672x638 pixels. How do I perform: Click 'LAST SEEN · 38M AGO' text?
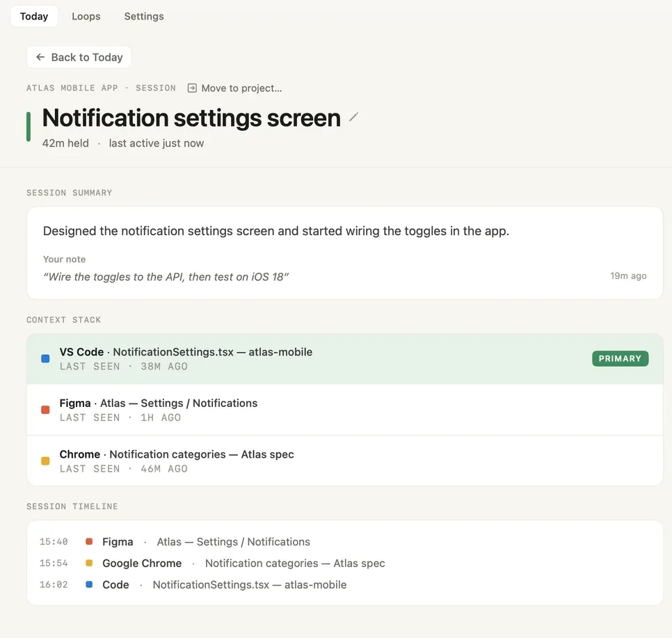[123, 367]
